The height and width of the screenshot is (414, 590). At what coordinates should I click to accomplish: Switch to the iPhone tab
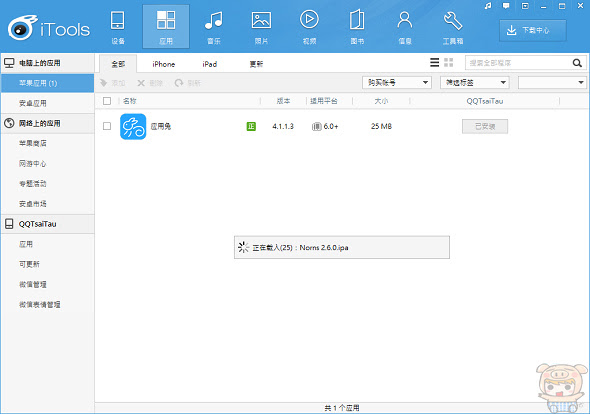pos(164,64)
